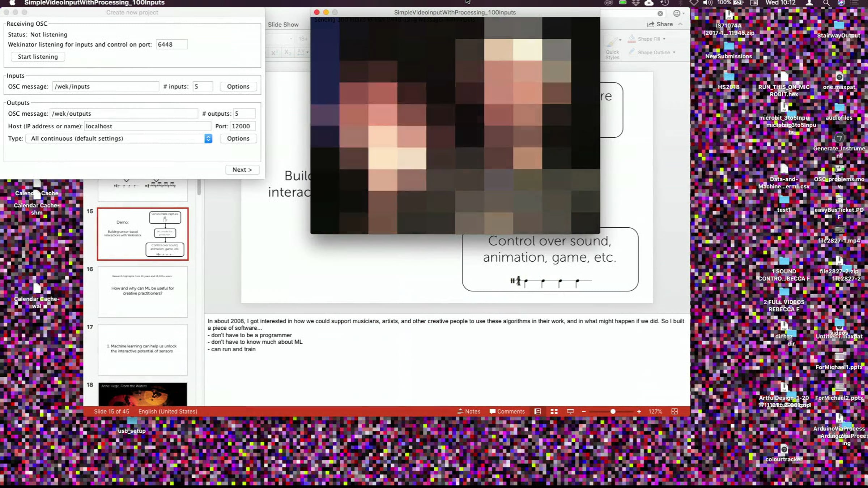868x488 pixels.
Task: Toggle the Comments pane in PowerPoint status bar
Action: pyautogui.click(x=507, y=411)
